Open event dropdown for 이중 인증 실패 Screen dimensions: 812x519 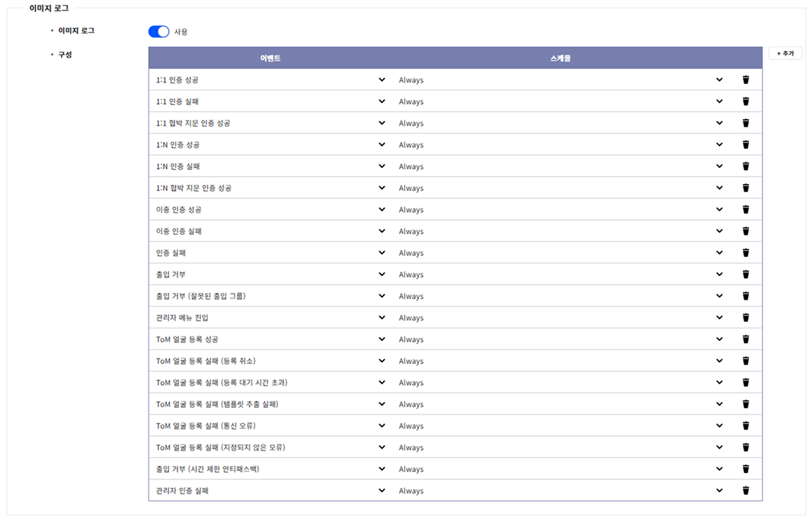click(x=382, y=231)
